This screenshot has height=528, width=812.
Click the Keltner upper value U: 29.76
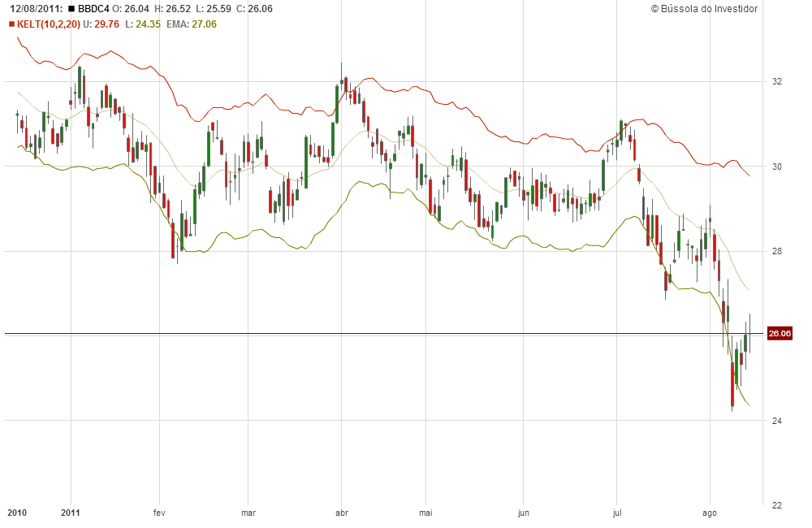pos(101,24)
